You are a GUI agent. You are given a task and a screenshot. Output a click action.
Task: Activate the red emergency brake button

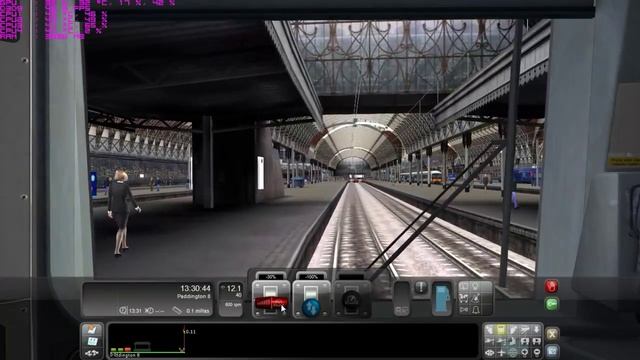coord(551,286)
